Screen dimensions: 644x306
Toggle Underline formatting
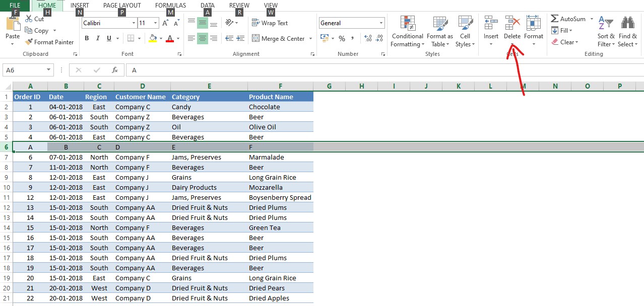click(x=109, y=38)
